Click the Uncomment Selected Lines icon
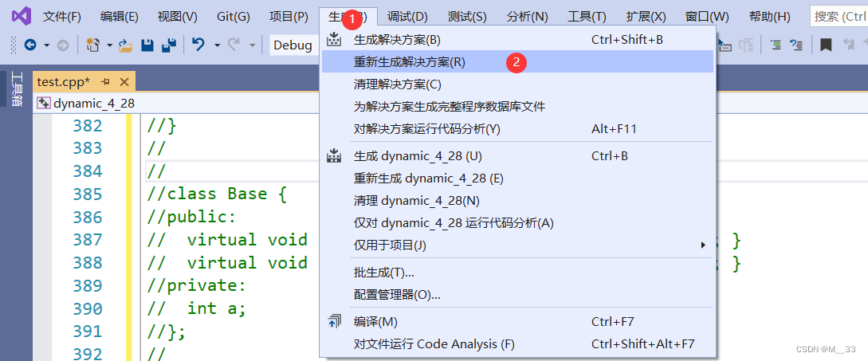 tap(796, 45)
